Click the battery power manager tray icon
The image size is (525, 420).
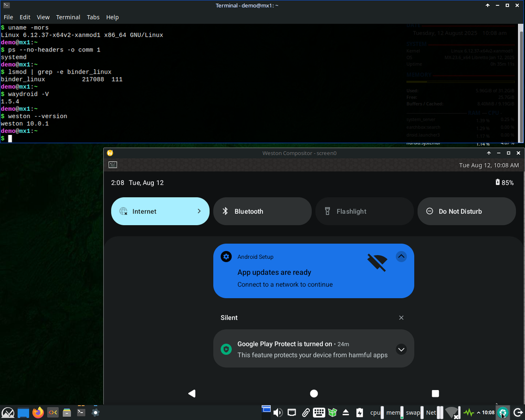click(360, 413)
